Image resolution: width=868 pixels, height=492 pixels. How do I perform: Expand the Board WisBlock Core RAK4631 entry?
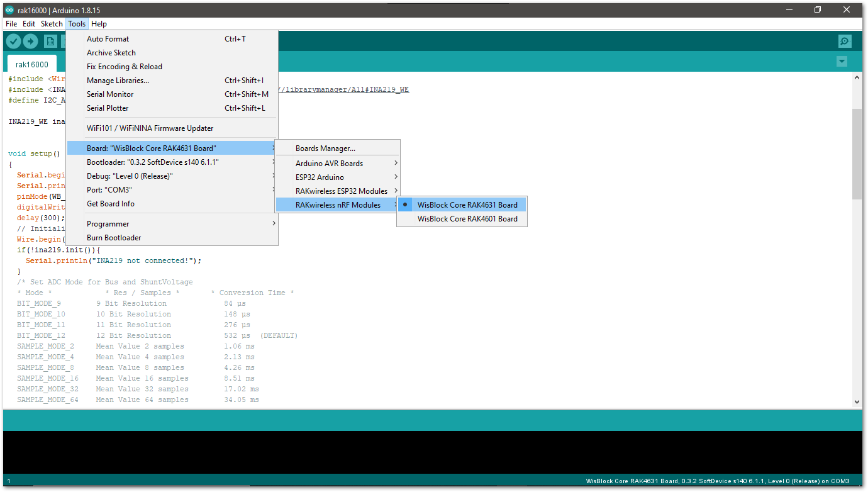[x=172, y=148]
